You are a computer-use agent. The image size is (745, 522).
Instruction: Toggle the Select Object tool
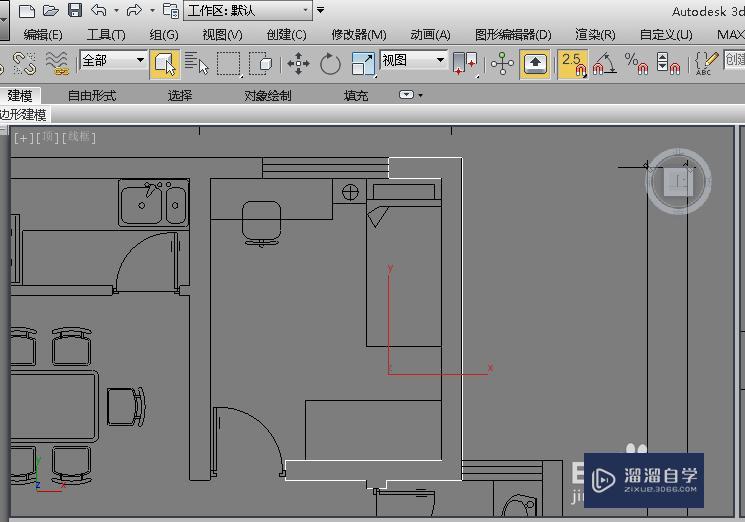click(x=165, y=64)
